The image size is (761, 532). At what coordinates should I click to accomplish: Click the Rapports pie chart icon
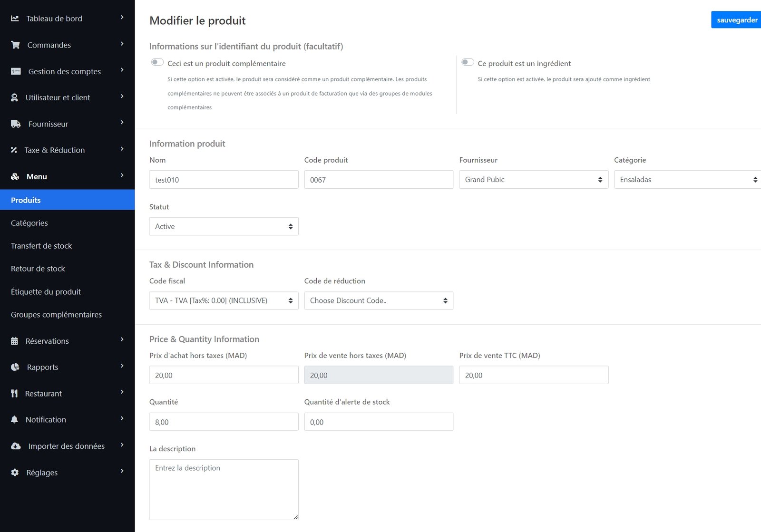pos(15,367)
